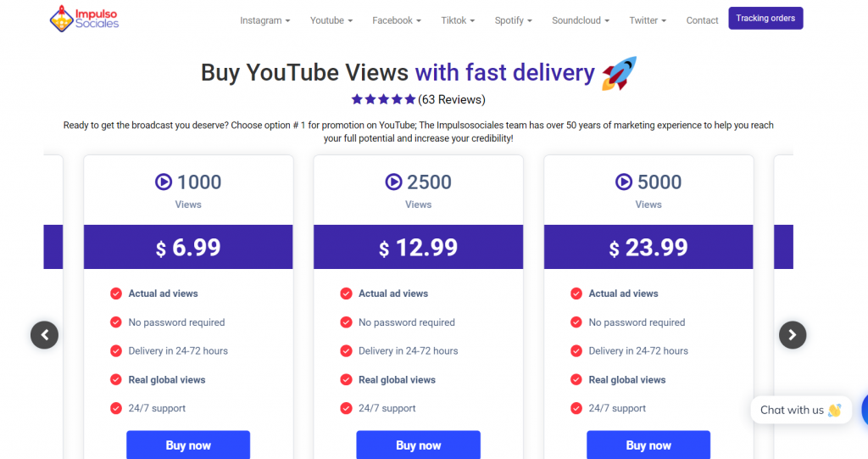The height and width of the screenshot is (459, 868).
Task: Expand the Spotify dropdown menu
Action: coord(513,20)
